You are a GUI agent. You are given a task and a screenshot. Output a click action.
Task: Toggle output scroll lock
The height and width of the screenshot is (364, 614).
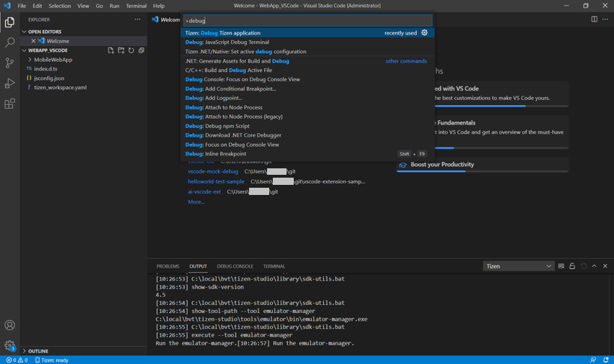coord(572,266)
